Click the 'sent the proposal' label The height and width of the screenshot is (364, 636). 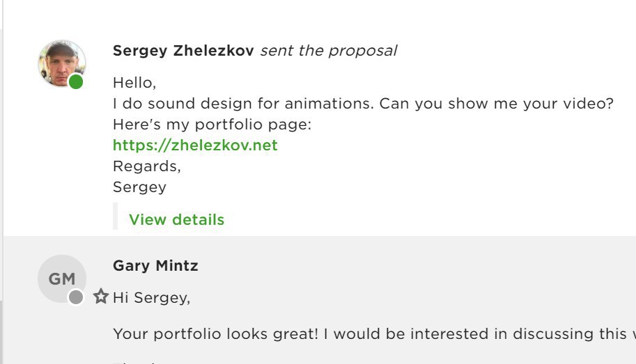point(329,51)
